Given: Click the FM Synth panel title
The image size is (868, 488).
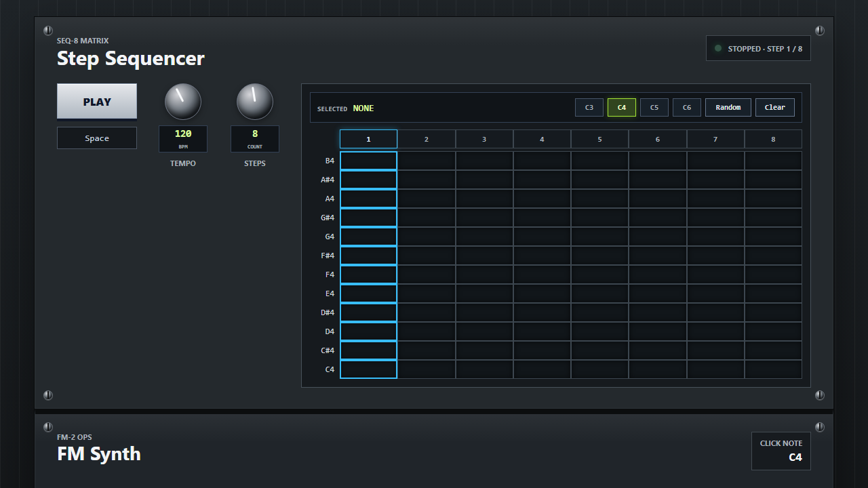Looking at the screenshot, I should 99,453.
